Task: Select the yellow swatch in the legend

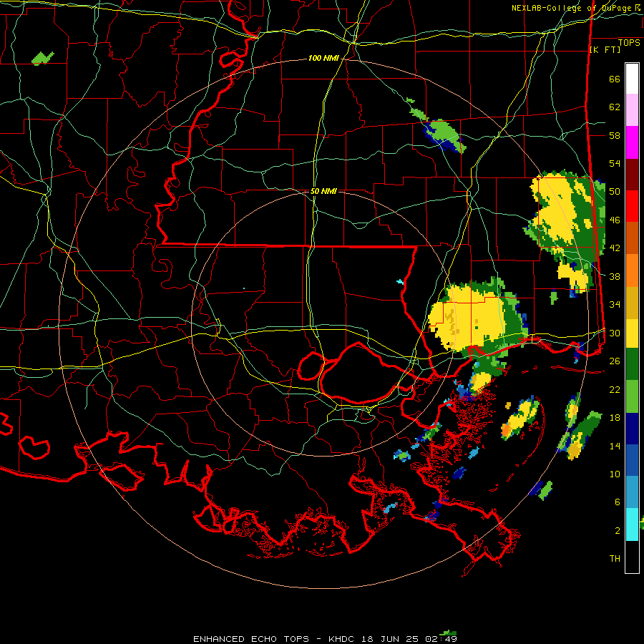Action: (632, 333)
